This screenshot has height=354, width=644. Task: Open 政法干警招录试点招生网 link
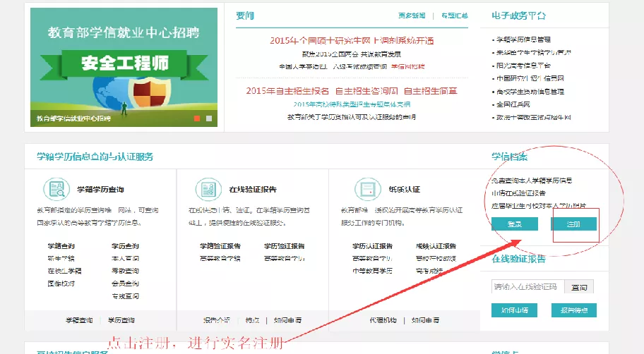[x=534, y=117]
